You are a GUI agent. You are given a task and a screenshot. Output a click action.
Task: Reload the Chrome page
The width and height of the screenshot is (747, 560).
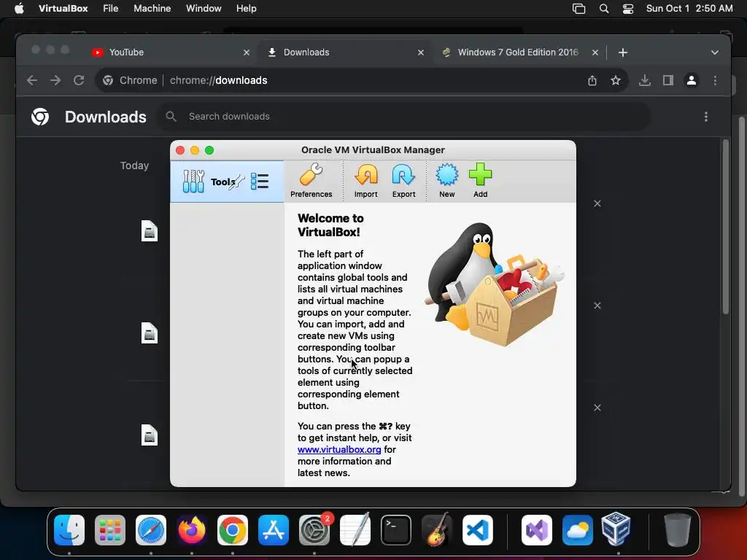(x=79, y=80)
